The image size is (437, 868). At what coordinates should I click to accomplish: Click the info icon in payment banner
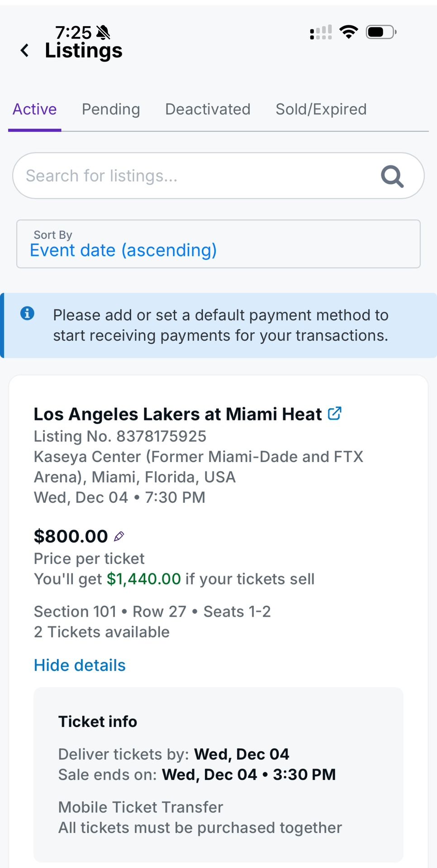tap(27, 313)
